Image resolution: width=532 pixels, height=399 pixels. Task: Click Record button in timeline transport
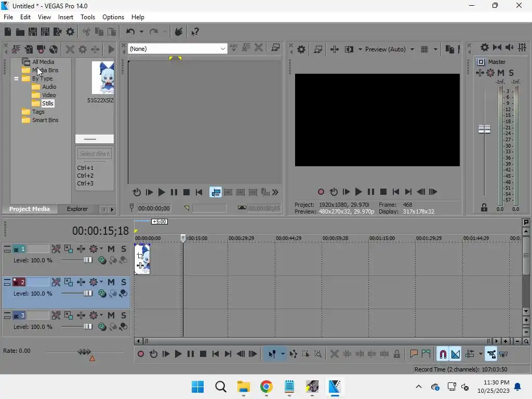pyautogui.click(x=141, y=354)
